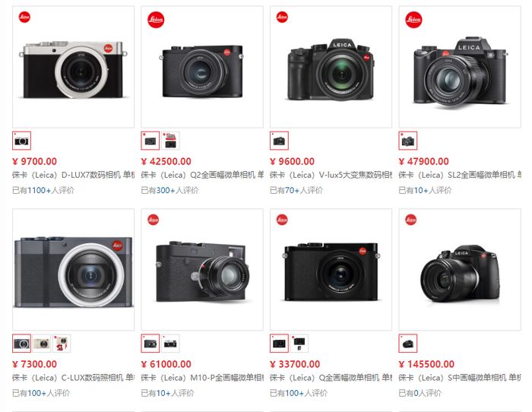Open the Leica M10-P product image

(x=202, y=269)
